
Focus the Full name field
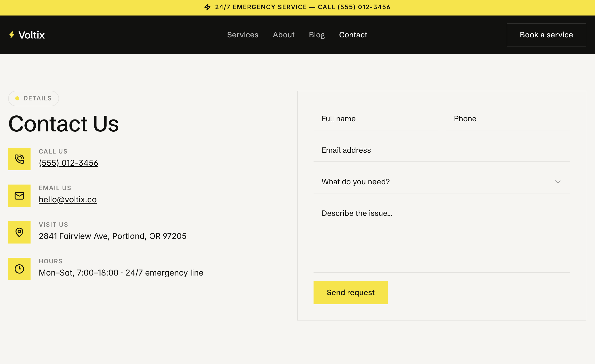[375, 119]
